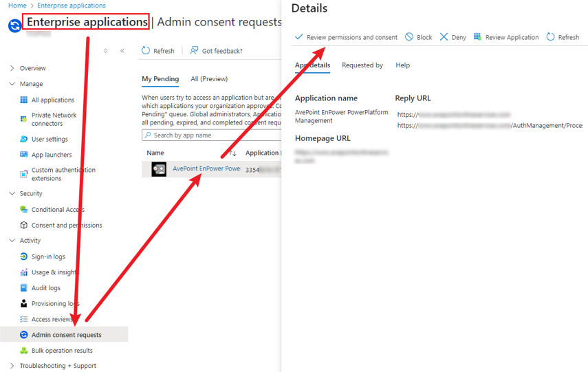
Task: Click the Deny X icon in Details
Action: coord(444,36)
